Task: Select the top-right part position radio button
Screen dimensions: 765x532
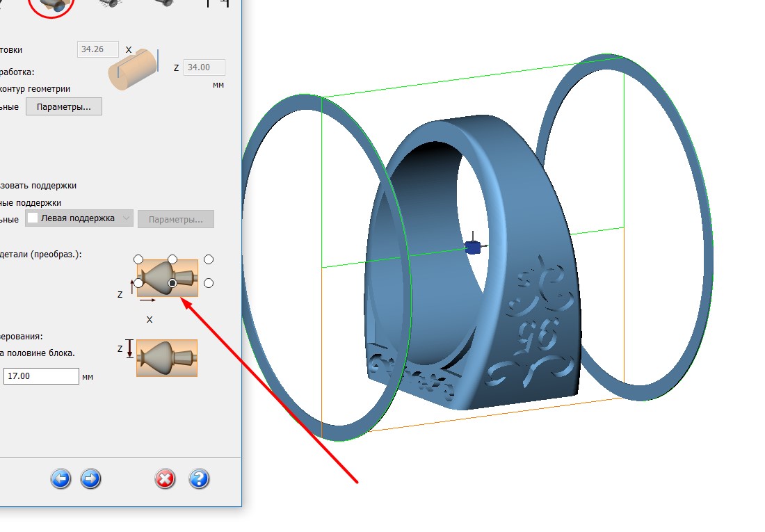Action: pos(209,259)
